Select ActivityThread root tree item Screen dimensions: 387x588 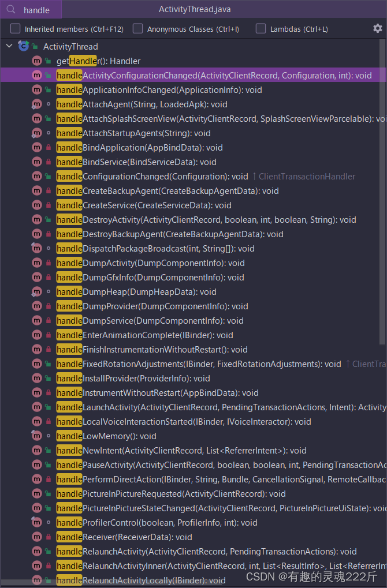(x=193, y=47)
